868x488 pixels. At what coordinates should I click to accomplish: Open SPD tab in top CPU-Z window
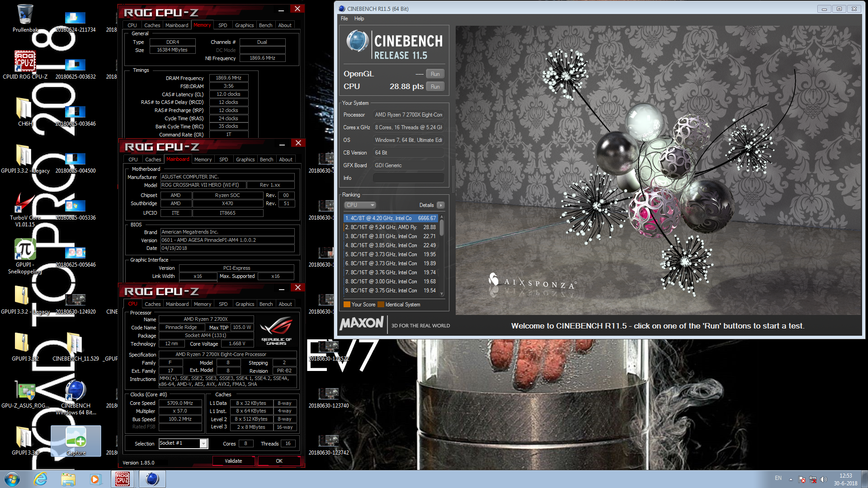pos(222,25)
